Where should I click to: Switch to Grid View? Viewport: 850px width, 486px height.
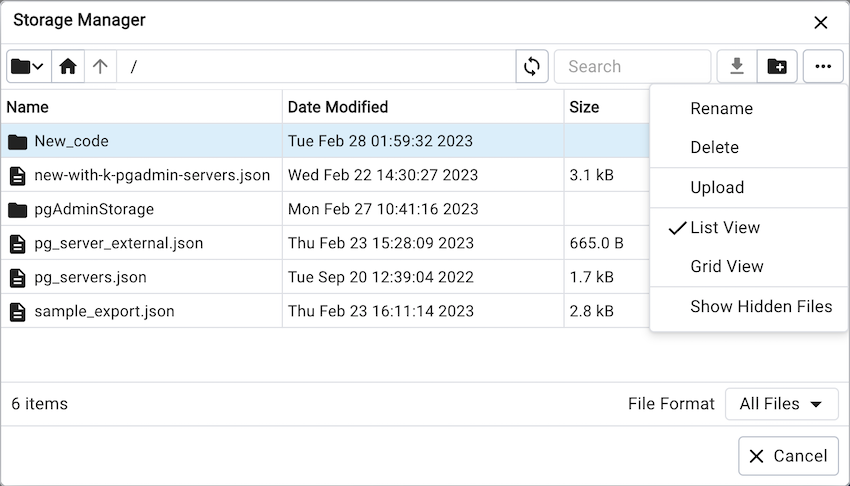click(726, 267)
